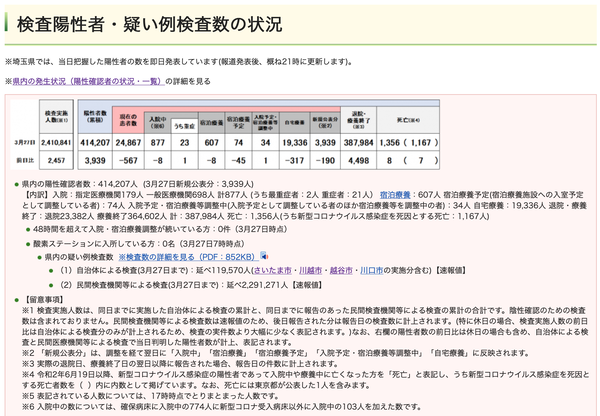Follow the 川越市 link
The image size is (600, 416).
point(310,270)
